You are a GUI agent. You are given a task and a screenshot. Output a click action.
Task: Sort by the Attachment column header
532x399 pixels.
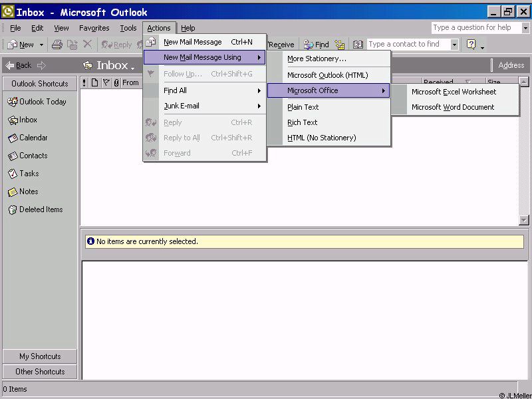pos(116,82)
